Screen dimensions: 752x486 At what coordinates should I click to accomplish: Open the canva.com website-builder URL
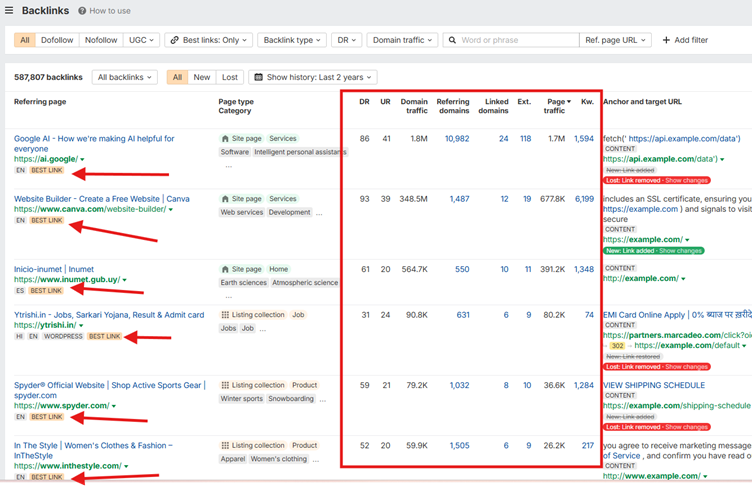[90, 209]
